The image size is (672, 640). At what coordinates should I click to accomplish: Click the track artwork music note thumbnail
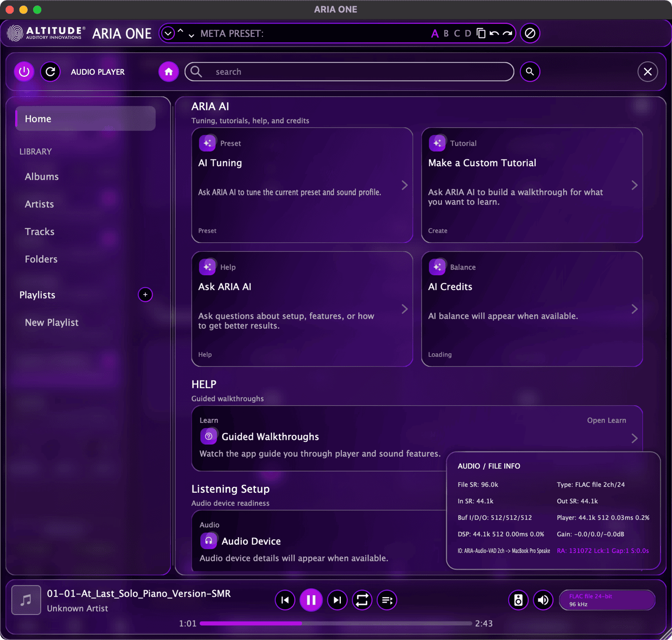26,600
